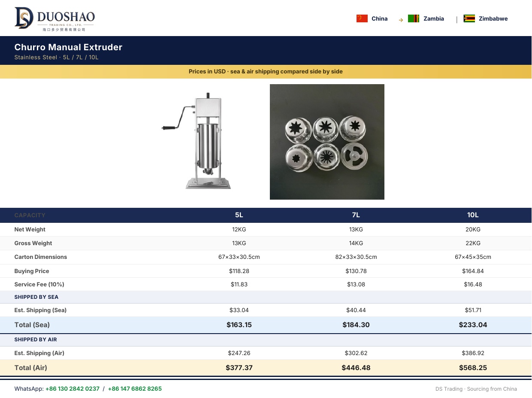
Task: Click the Net Weight row label
Action: point(30,229)
